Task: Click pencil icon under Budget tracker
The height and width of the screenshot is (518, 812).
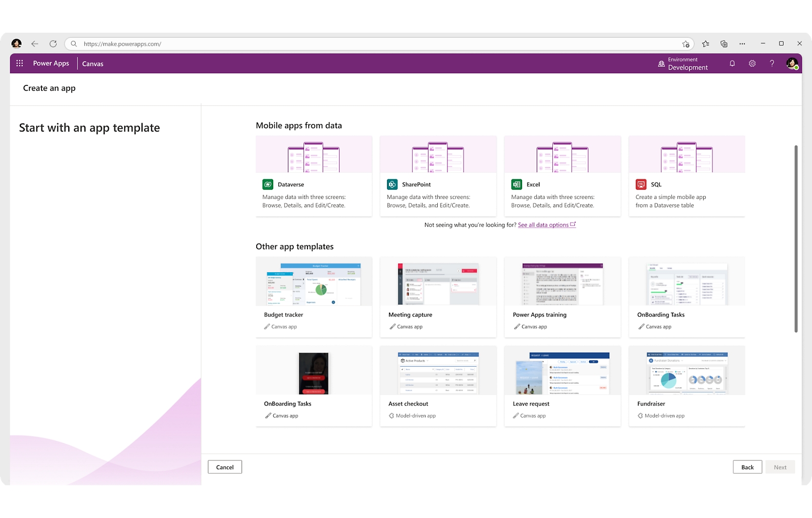Action: [x=267, y=327]
